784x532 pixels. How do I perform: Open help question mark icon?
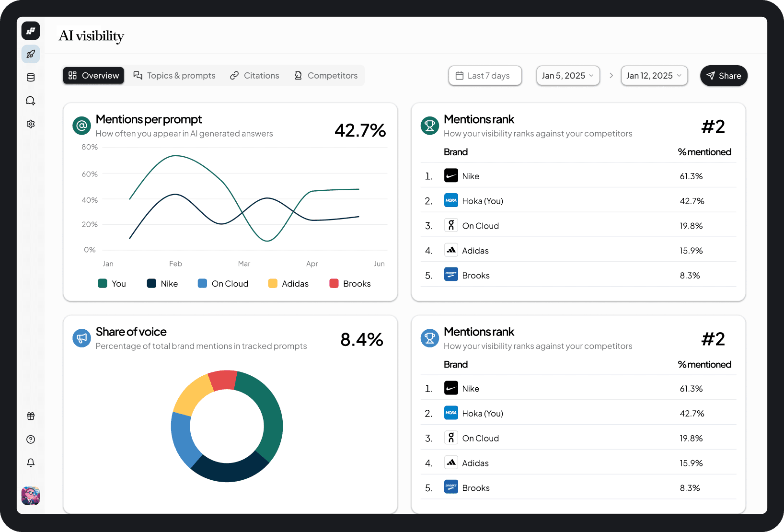click(x=31, y=439)
